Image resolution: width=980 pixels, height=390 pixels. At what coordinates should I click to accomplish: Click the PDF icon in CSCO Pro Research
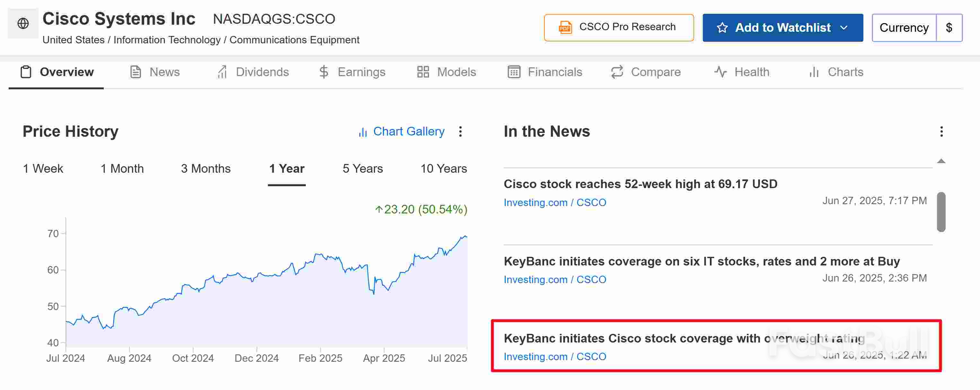pos(565,27)
